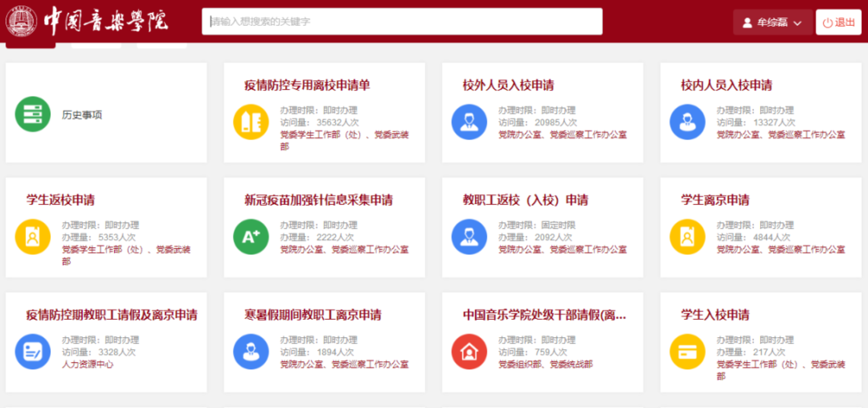Click the 人力资源中心 department text
868x408 pixels.
(88, 364)
